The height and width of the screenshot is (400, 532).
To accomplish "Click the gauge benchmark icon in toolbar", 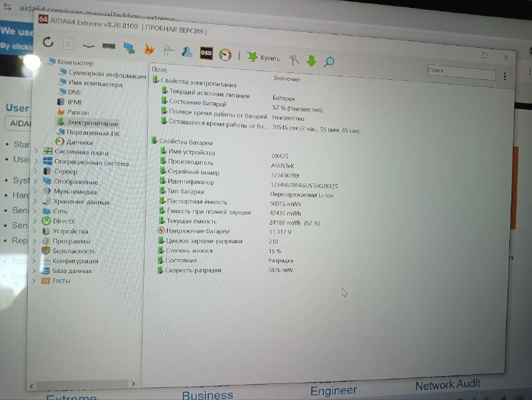I will pos(225,55).
